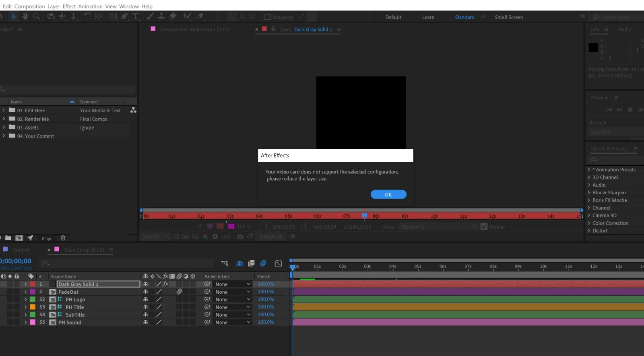Select the Puppet Pin tool
The height and width of the screenshot is (356, 644).
tap(200, 16)
